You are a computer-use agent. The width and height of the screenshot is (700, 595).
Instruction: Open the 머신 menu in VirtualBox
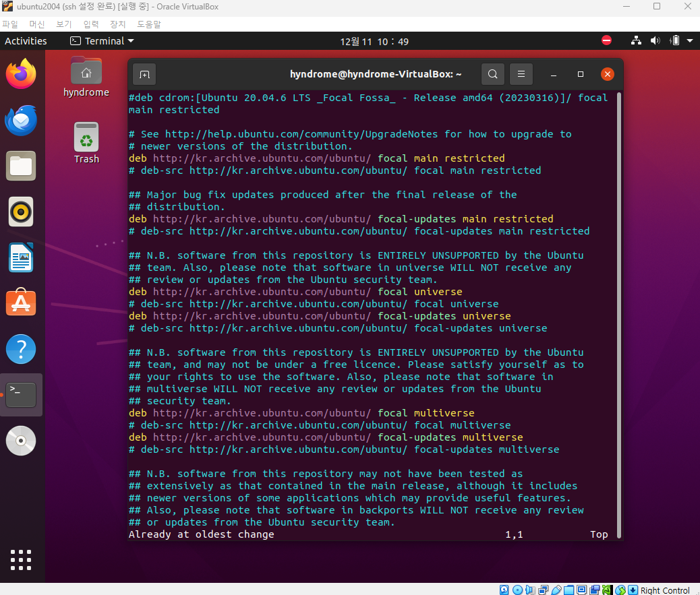(36, 24)
